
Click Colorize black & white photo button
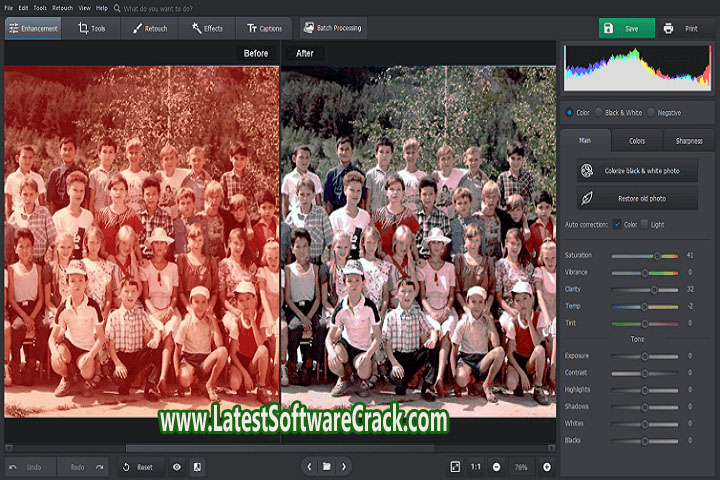pyautogui.click(x=637, y=171)
